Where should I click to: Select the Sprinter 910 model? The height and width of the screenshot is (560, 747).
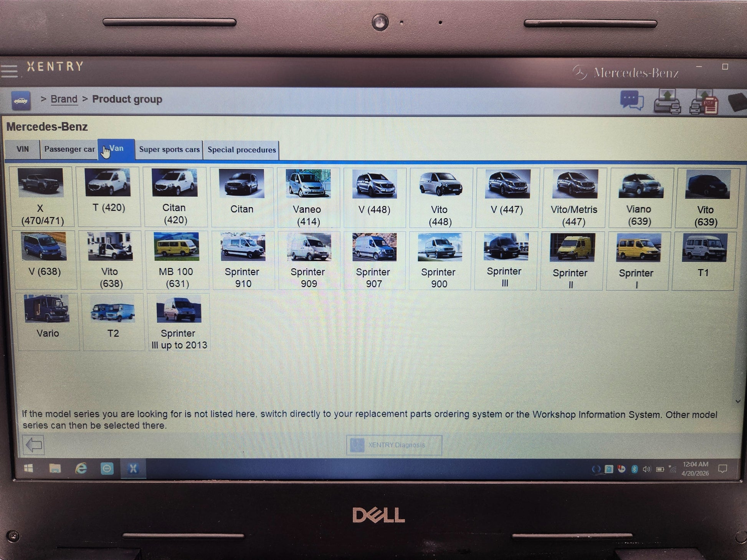[x=243, y=260]
